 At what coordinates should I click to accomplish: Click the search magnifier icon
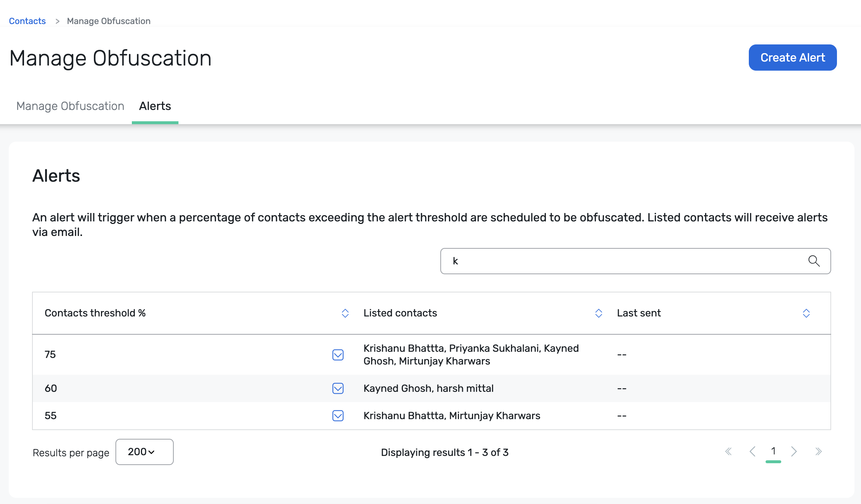(x=814, y=261)
